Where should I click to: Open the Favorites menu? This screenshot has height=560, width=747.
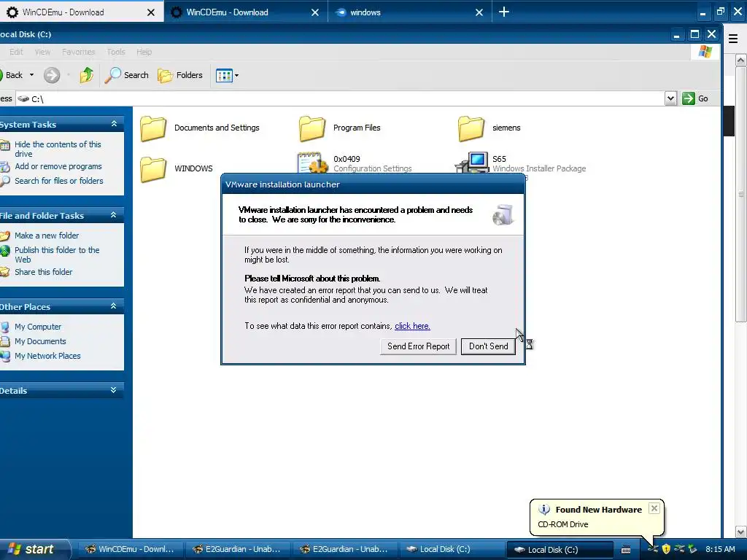click(x=79, y=52)
